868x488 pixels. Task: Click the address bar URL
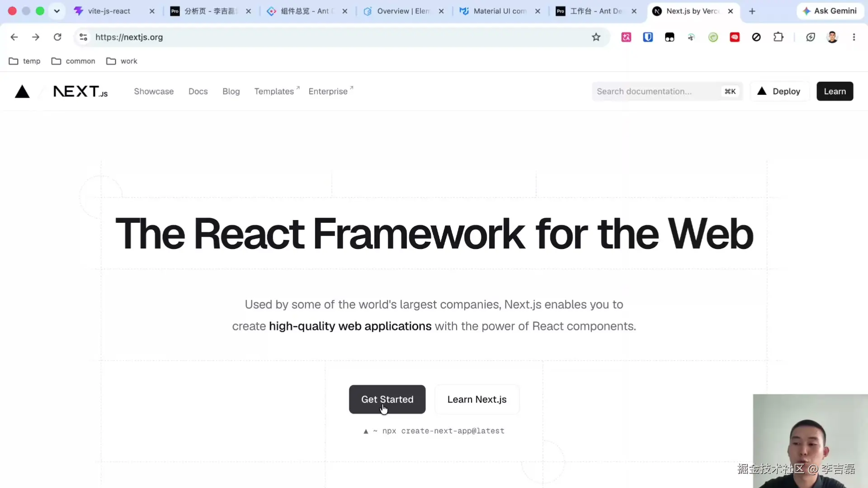point(129,37)
